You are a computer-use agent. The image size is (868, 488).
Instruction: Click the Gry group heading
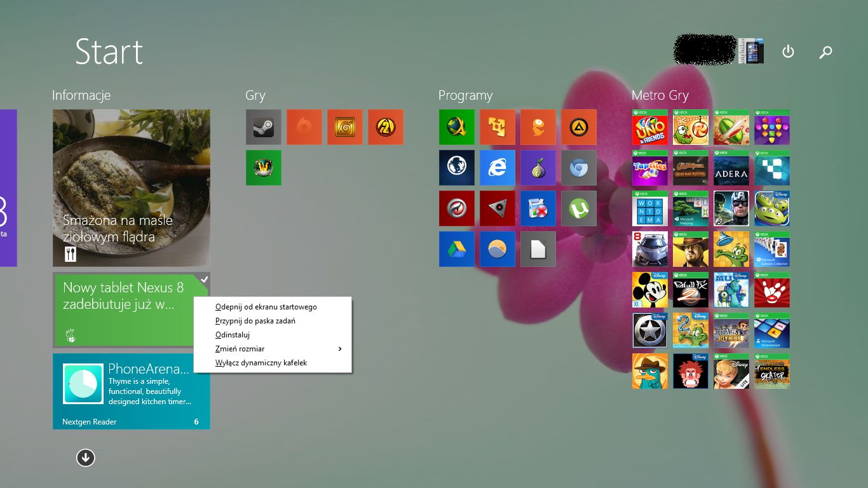pyautogui.click(x=255, y=95)
